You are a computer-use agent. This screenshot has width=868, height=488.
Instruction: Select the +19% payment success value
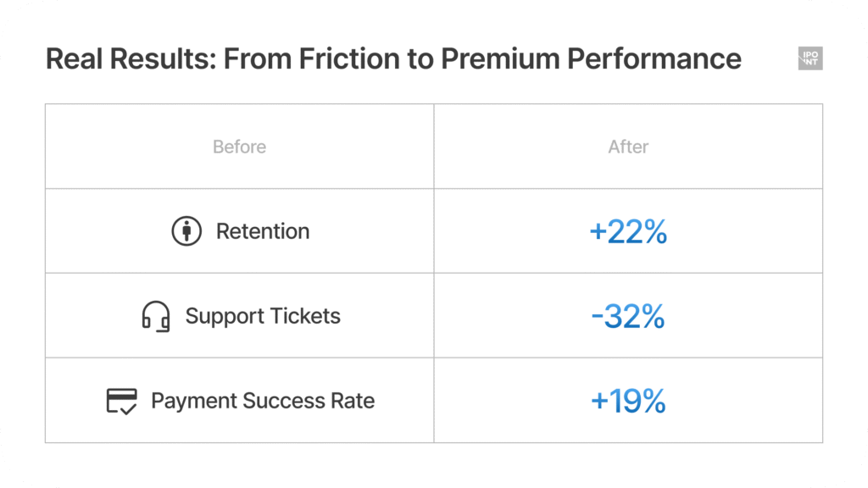[628, 401]
